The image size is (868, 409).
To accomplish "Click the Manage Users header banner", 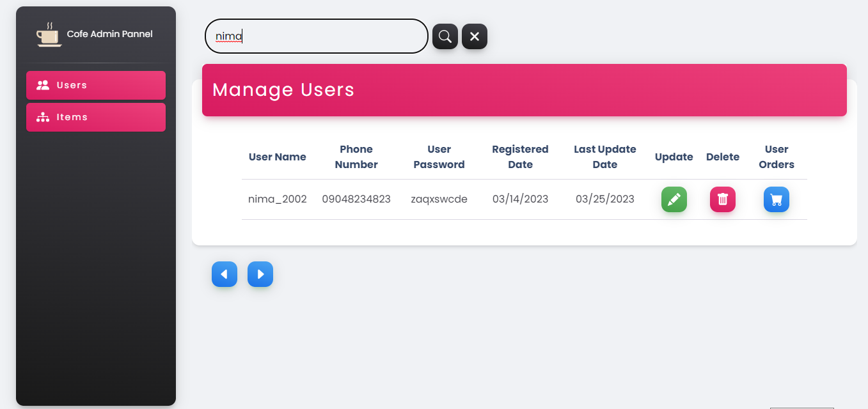I will (x=524, y=90).
